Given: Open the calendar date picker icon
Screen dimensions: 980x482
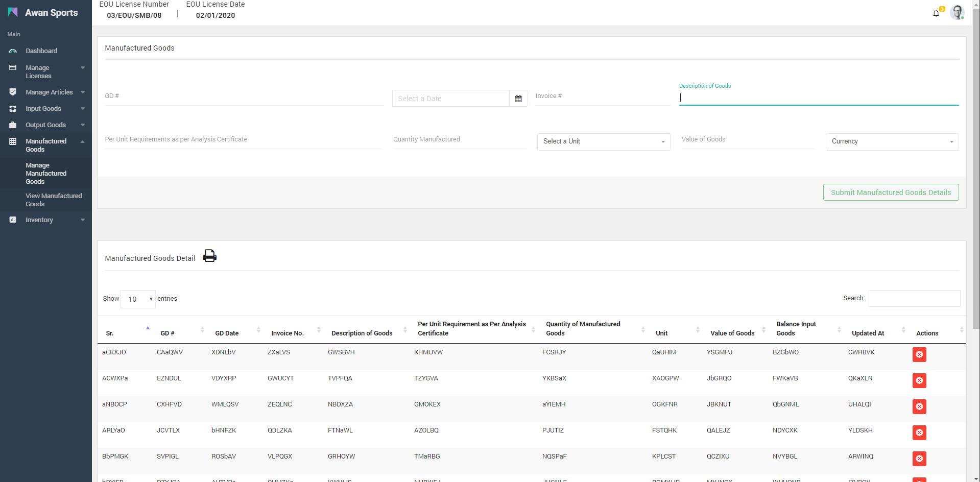Looking at the screenshot, I should click(518, 99).
